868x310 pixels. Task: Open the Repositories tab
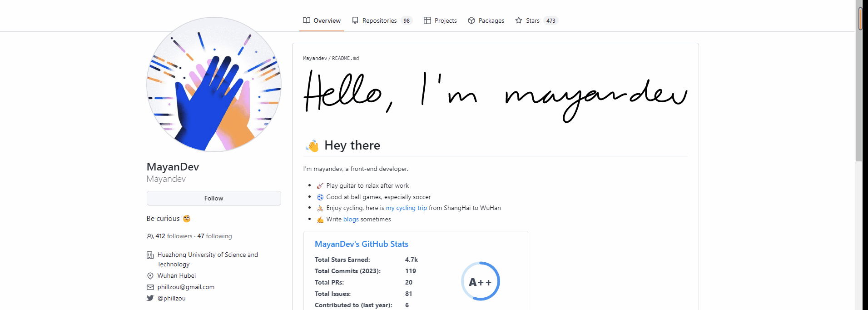tap(382, 20)
